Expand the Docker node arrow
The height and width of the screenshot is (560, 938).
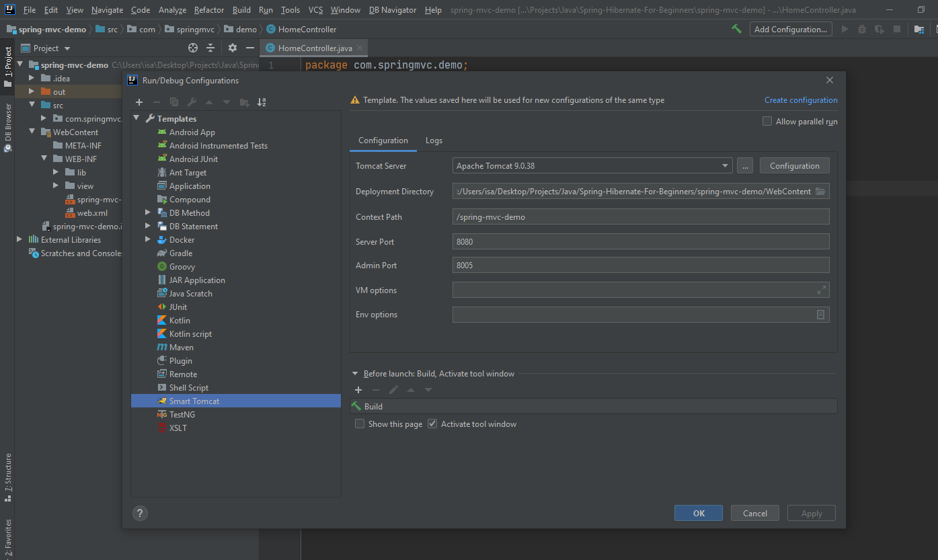[148, 240]
